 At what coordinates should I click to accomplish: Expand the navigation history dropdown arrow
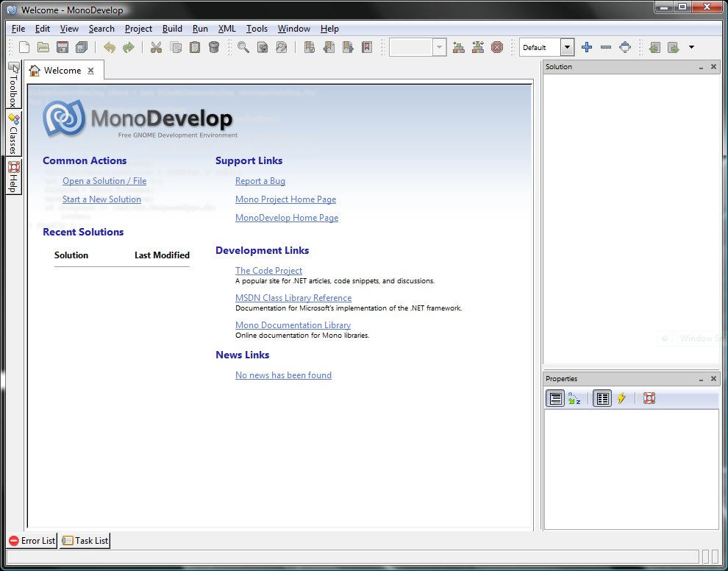(691, 47)
